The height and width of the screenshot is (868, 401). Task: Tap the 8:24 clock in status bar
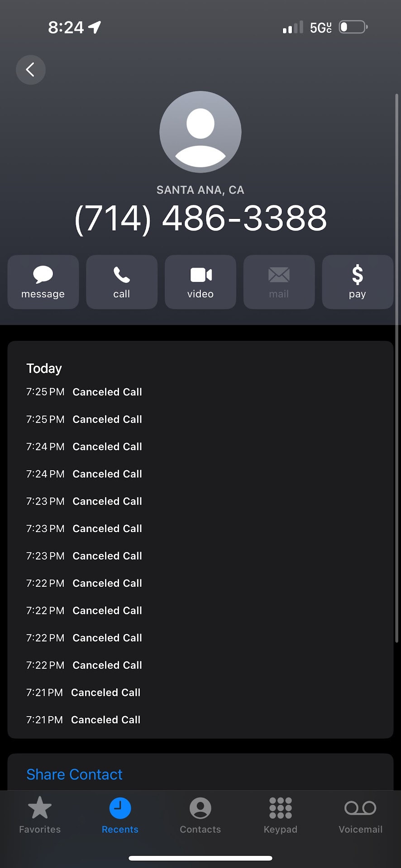[x=66, y=28]
